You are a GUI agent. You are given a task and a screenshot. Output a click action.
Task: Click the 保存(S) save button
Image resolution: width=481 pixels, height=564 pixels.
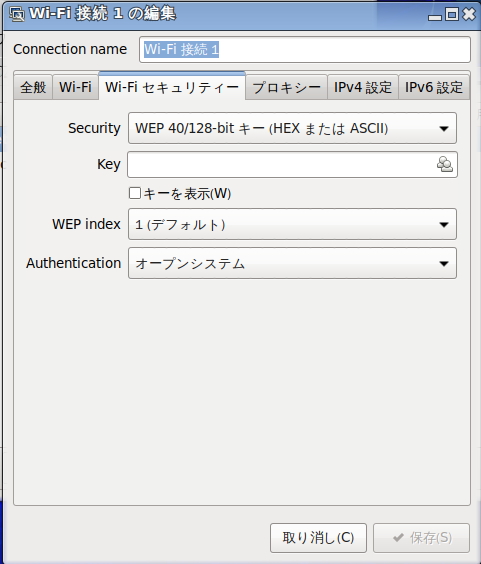421,538
